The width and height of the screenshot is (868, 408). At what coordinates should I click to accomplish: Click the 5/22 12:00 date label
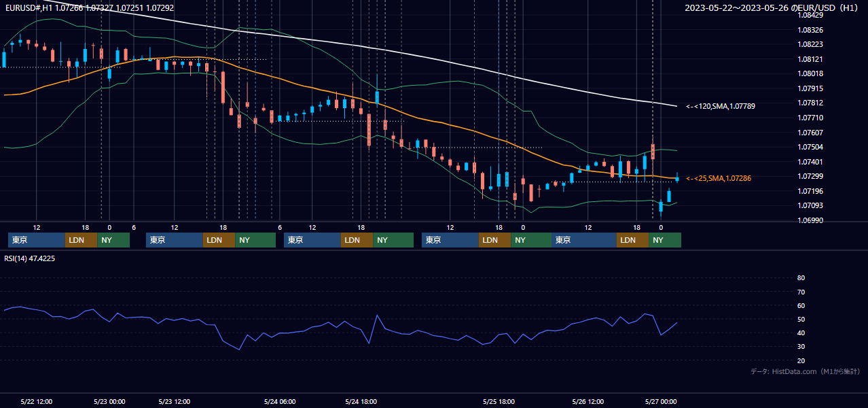(x=37, y=401)
